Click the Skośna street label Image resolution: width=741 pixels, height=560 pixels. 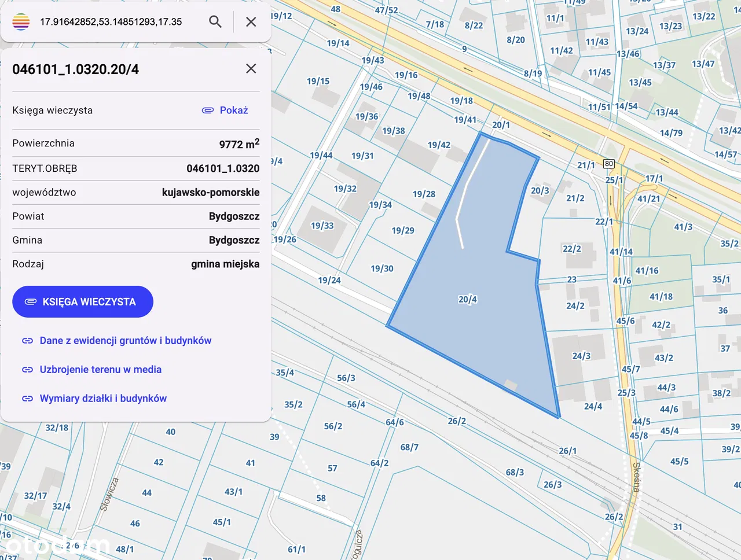[x=636, y=477]
